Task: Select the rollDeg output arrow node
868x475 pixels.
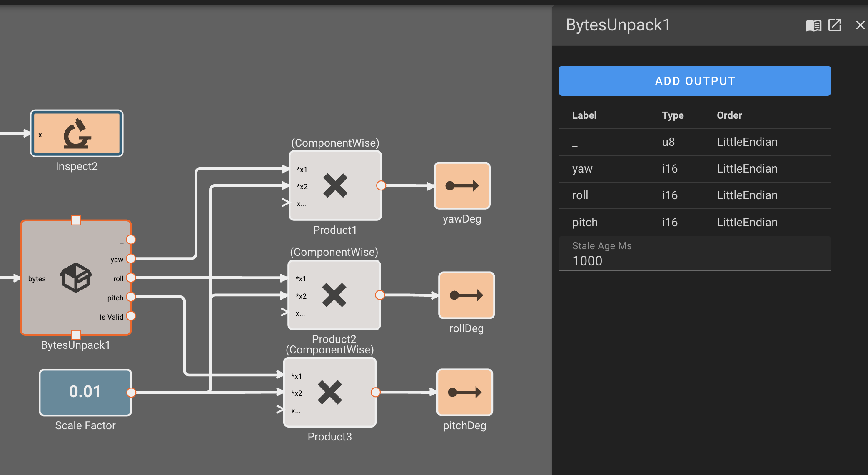Action: pos(466,295)
